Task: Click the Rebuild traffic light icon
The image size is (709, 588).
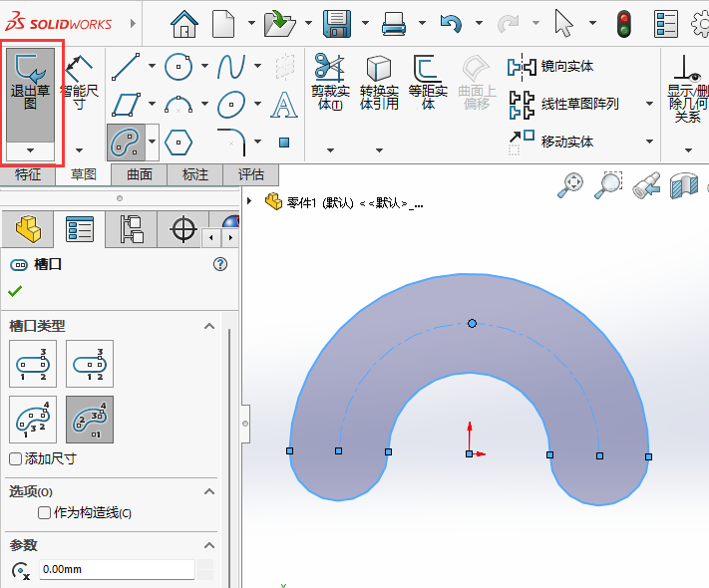Action: [624, 24]
